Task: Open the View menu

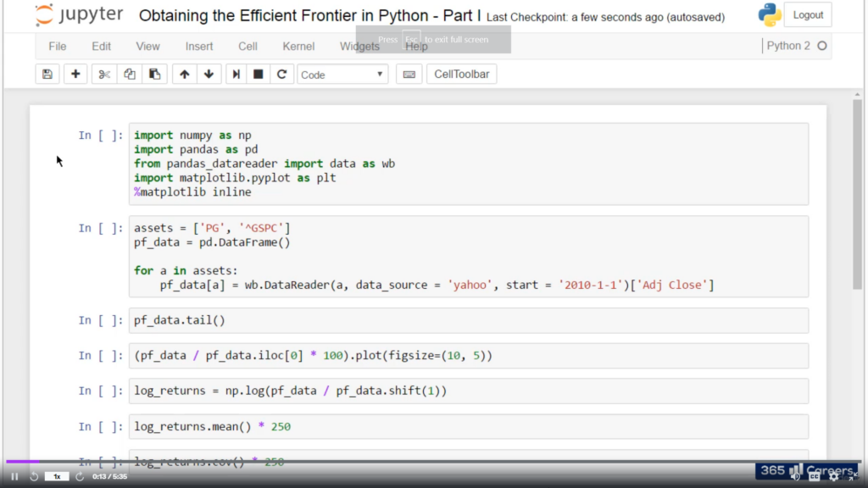Action: (147, 47)
